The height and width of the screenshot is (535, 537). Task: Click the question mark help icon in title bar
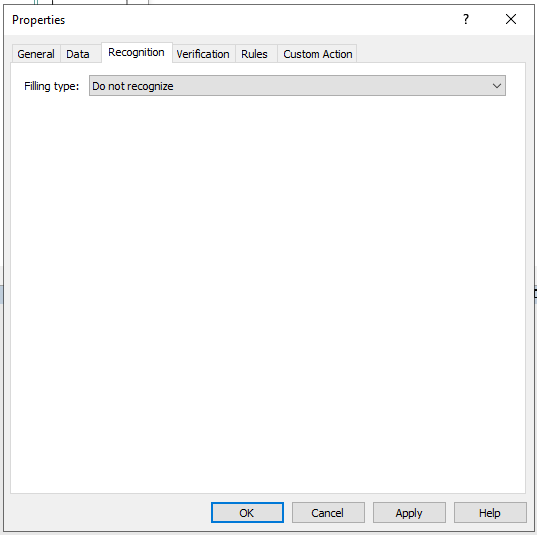466,19
